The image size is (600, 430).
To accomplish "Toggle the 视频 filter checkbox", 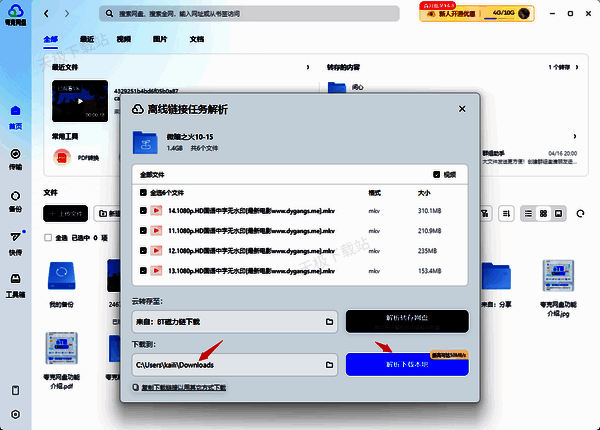I will pos(435,173).
